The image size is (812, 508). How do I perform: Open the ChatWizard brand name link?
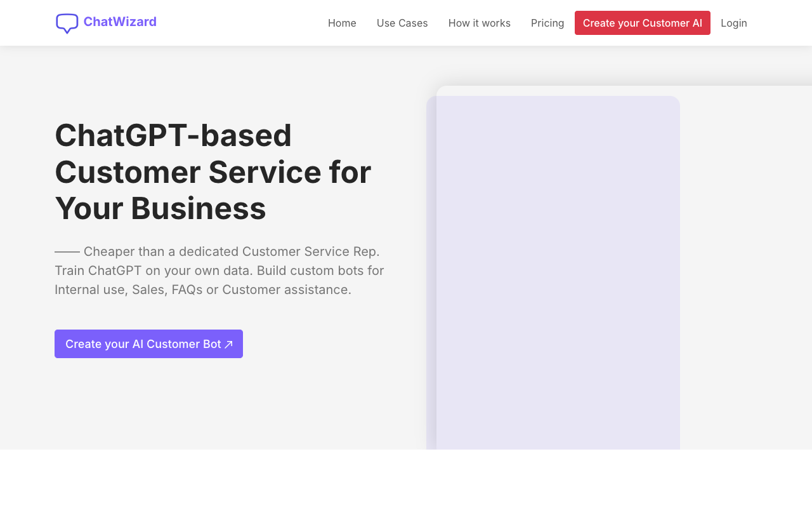coord(120,22)
